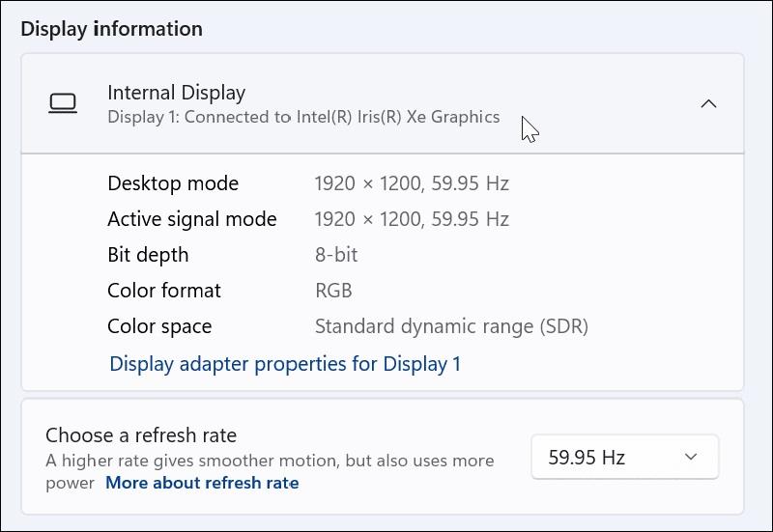Click the Desktop mode resolution value
This screenshot has height=532, width=773.
click(412, 183)
